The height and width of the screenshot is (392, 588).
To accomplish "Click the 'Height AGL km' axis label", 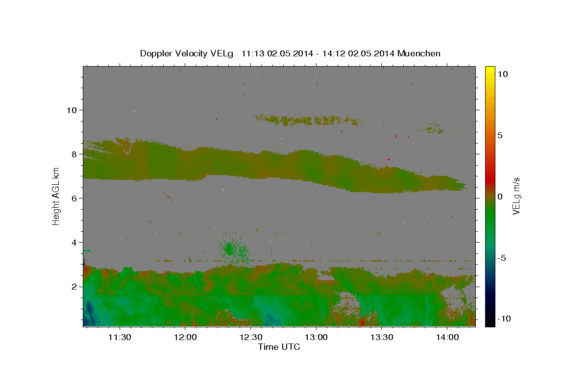I will (x=56, y=196).
